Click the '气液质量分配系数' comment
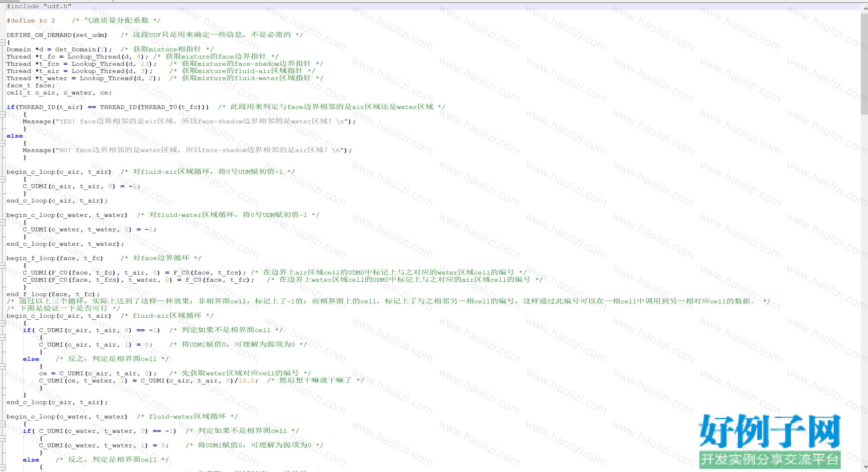Screen dimensions: 868x472 tap(116, 20)
